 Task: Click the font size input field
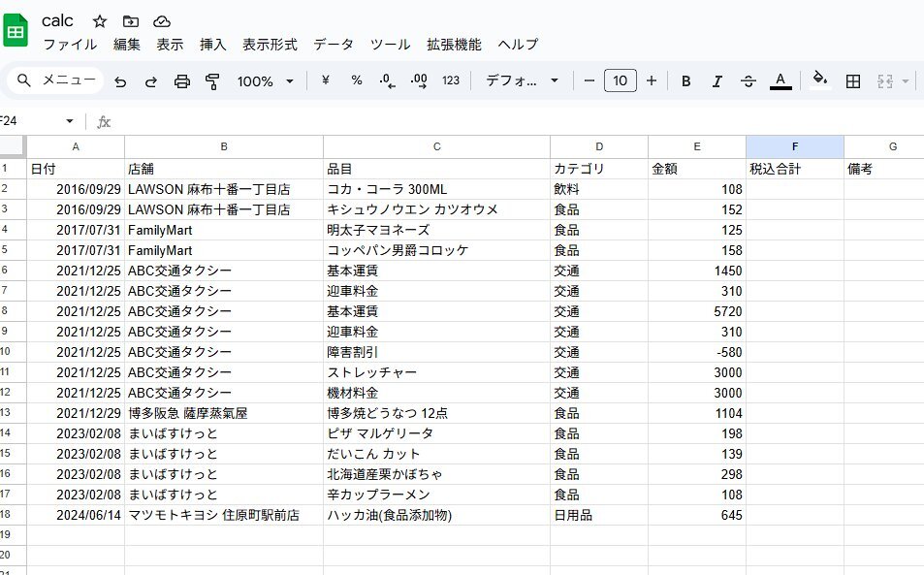(x=621, y=80)
